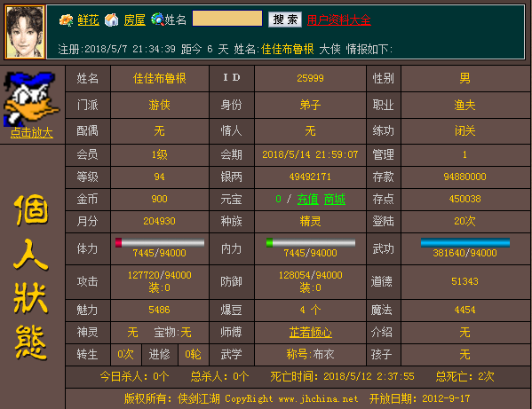This screenshot has width=532, height=409.
Task: Focus the 姓名 search input field
Action: tap(227, 19)
